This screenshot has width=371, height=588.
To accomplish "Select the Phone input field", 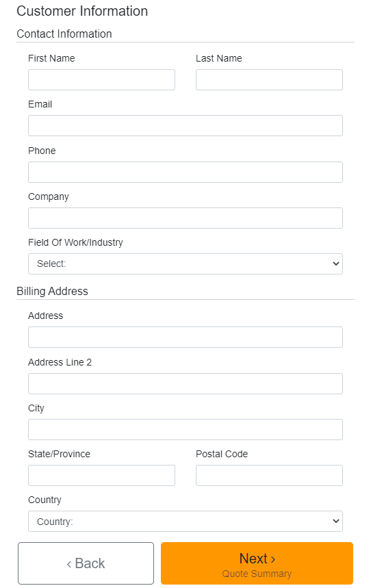I will (186, 172).
